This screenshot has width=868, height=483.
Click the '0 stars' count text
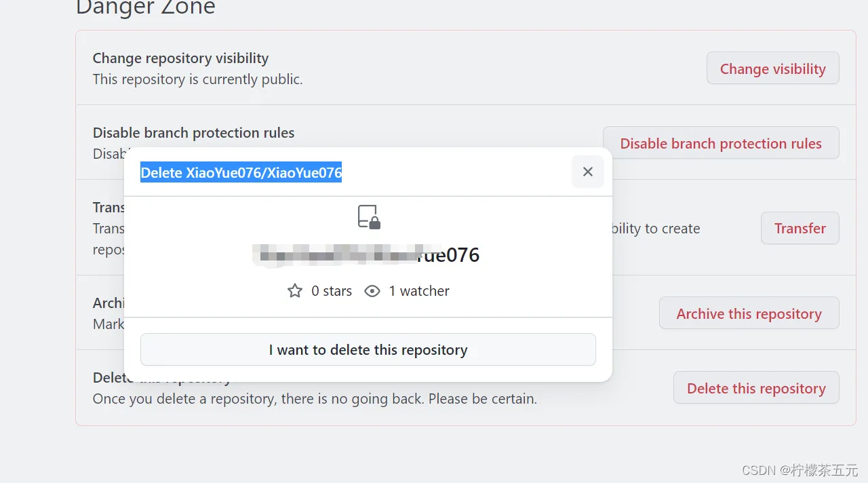point(332,291)
